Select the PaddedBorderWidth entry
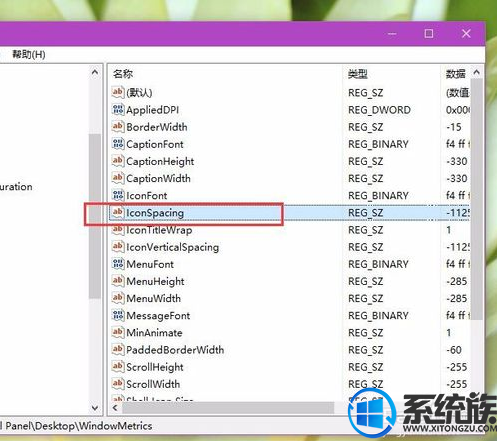Image resolution: width=497 pixels, height=441 pixels. [175, 350]
